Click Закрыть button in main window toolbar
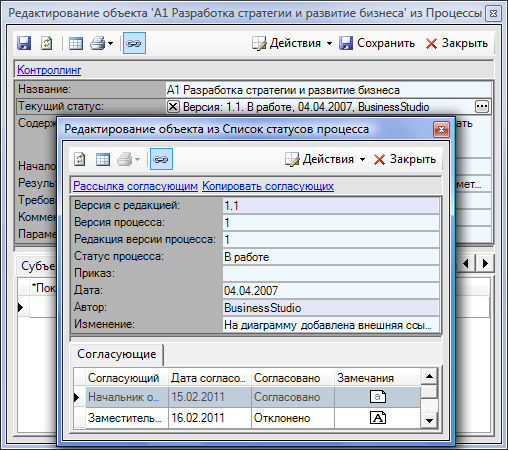 (x=457, y=43)
